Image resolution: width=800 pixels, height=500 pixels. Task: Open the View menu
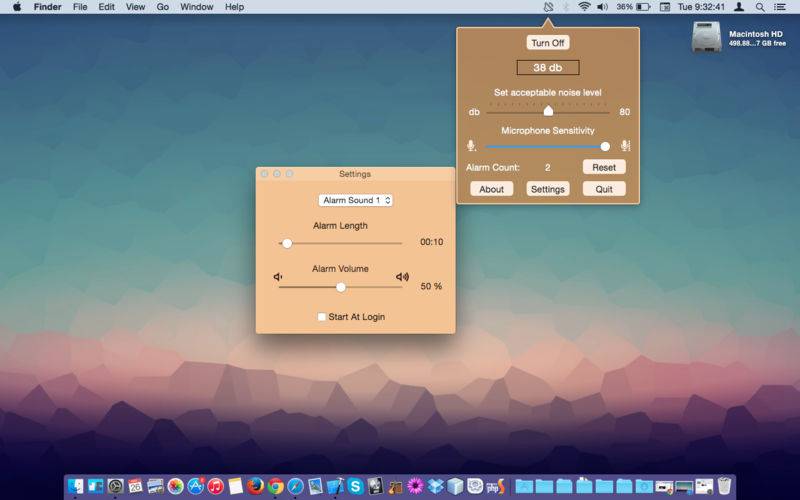click(135, 7)
